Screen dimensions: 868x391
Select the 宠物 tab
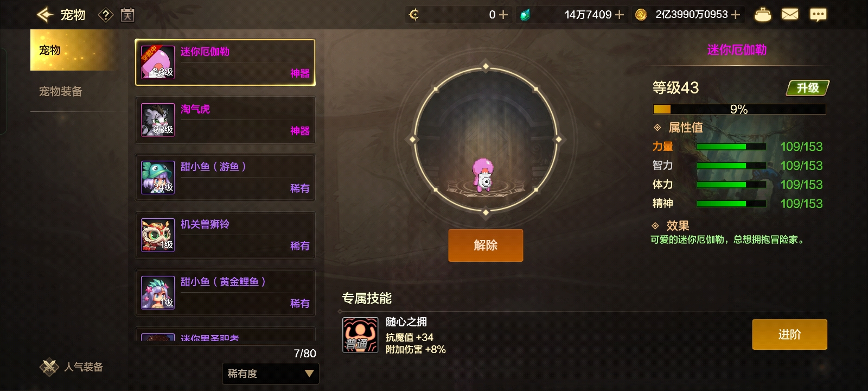click(x=73, y=50)
